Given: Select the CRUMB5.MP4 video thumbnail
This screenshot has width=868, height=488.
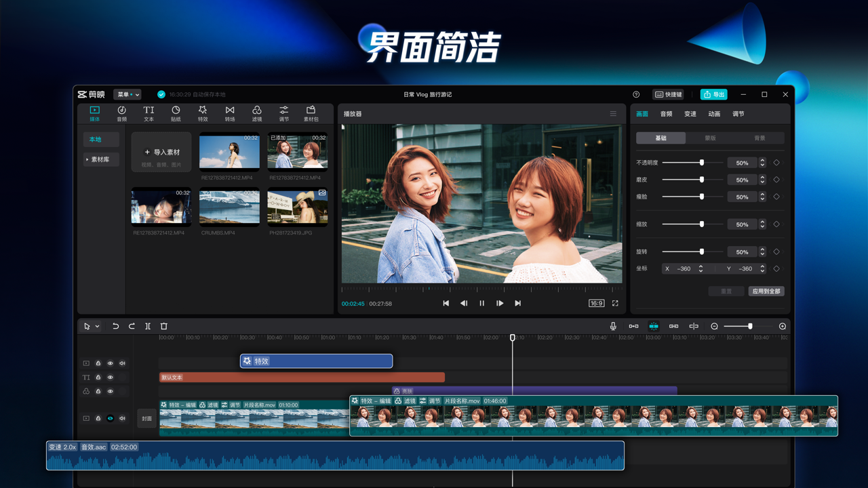Looking at the screenshot, I should point(229,206).
